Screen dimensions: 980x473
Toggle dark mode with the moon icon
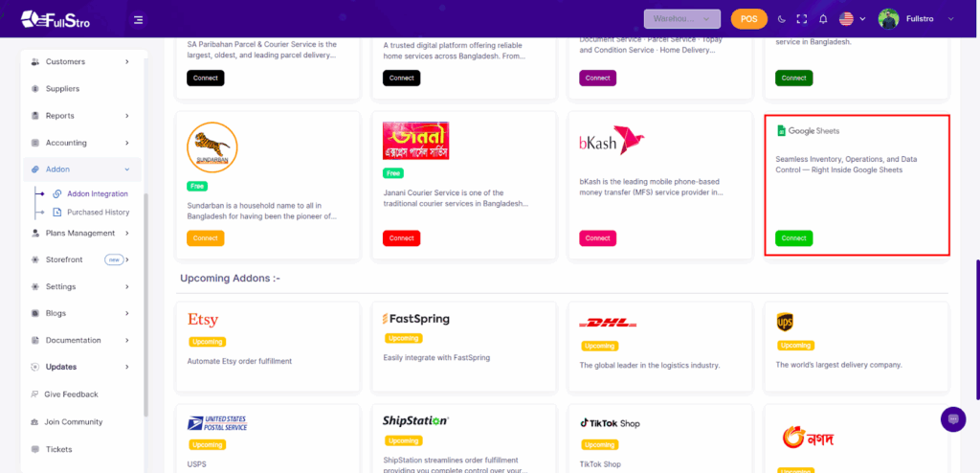782,18
